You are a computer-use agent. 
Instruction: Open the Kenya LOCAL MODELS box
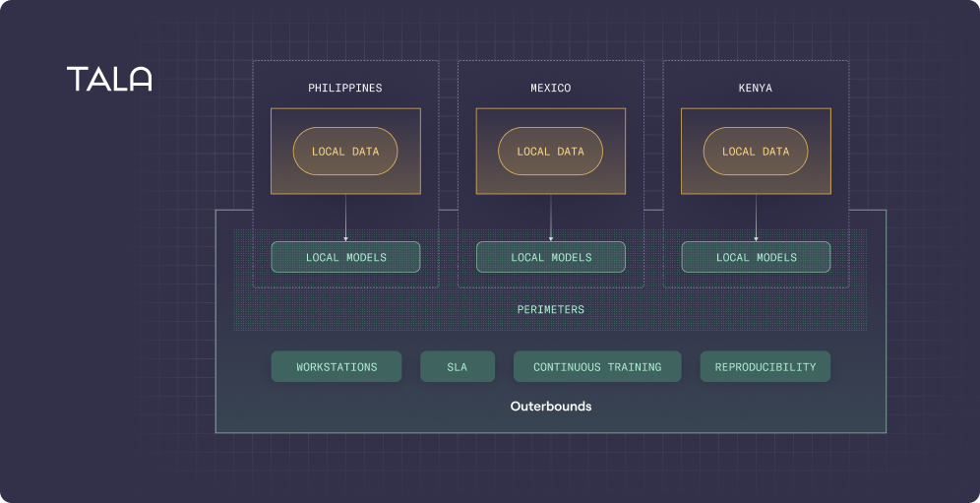pos(756,257)
